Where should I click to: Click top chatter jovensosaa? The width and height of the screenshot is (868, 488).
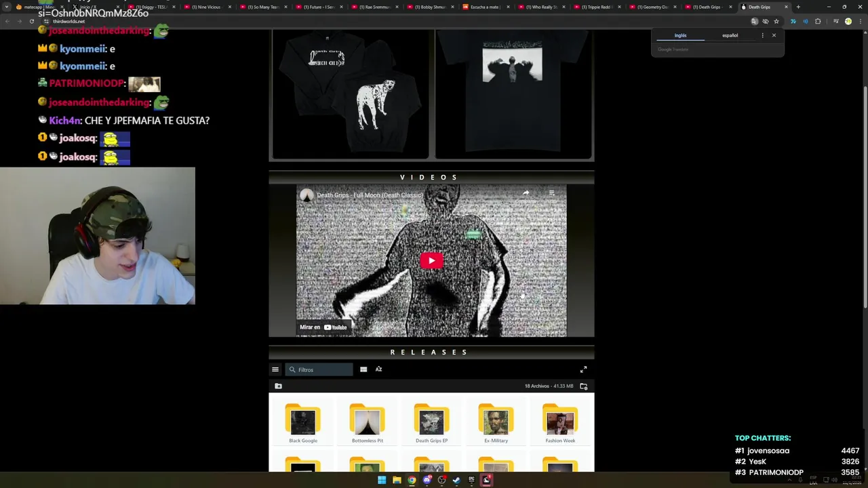click(x=768, y=451)
